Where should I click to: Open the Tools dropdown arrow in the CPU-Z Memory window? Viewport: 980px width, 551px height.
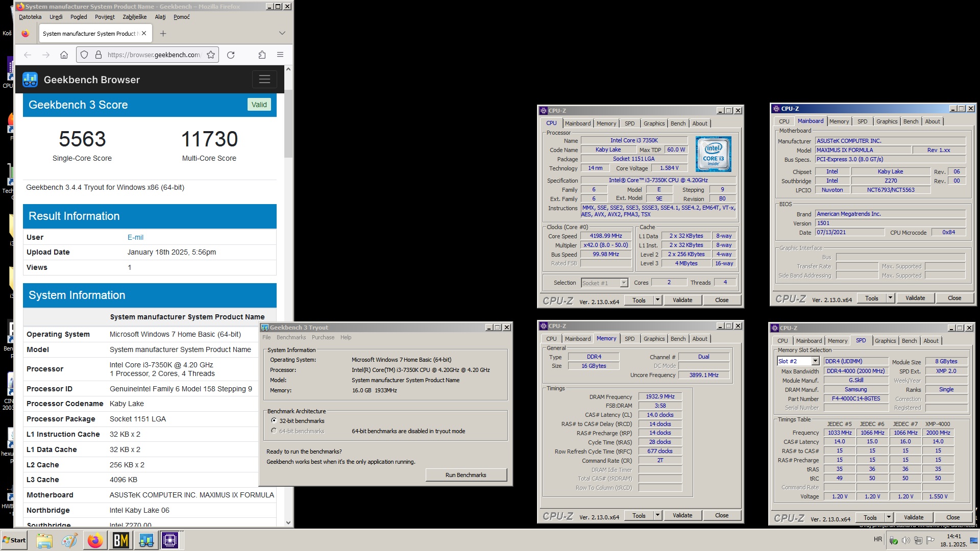coord(657,515)
